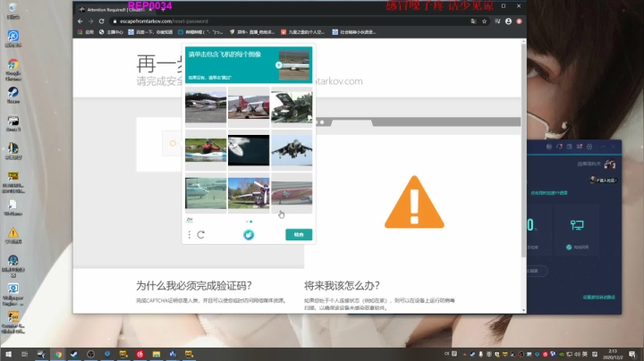Viewport: 644px width, 361px height.
Task: Open the last bookmark with the blue document icon
Action: 353,32
